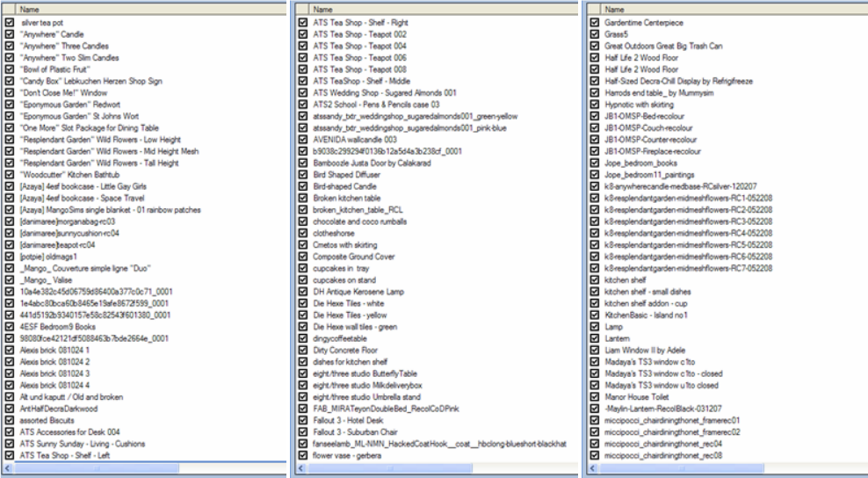Screen dimensions: 868x478
Task: Select [Azaya] 4esf bookcase - Space Travel
Action: [82, 198]
